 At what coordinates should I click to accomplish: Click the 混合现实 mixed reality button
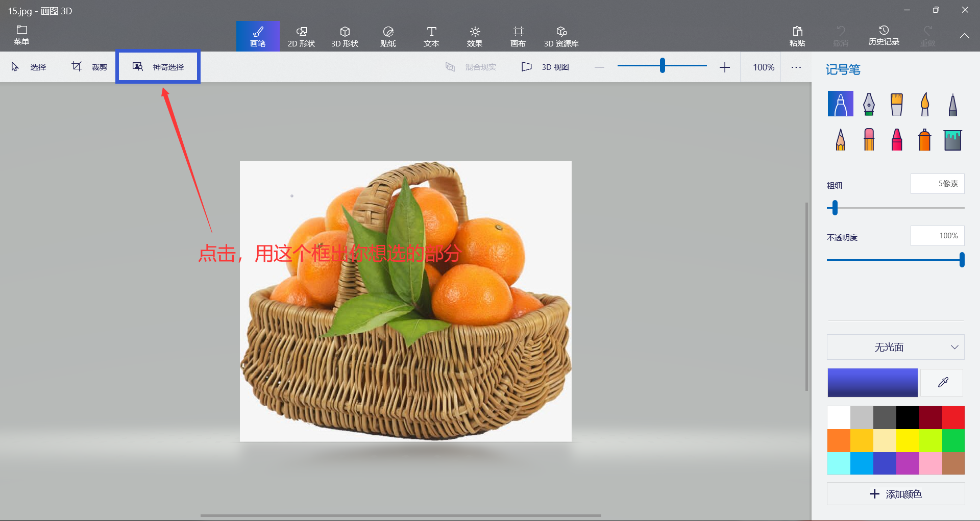[471, 67]
